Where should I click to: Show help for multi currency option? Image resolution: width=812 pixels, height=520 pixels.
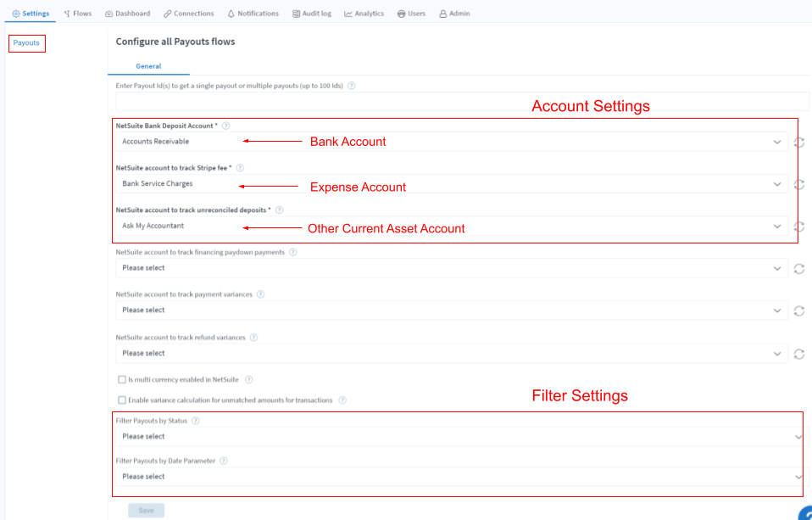coord(248,380)
